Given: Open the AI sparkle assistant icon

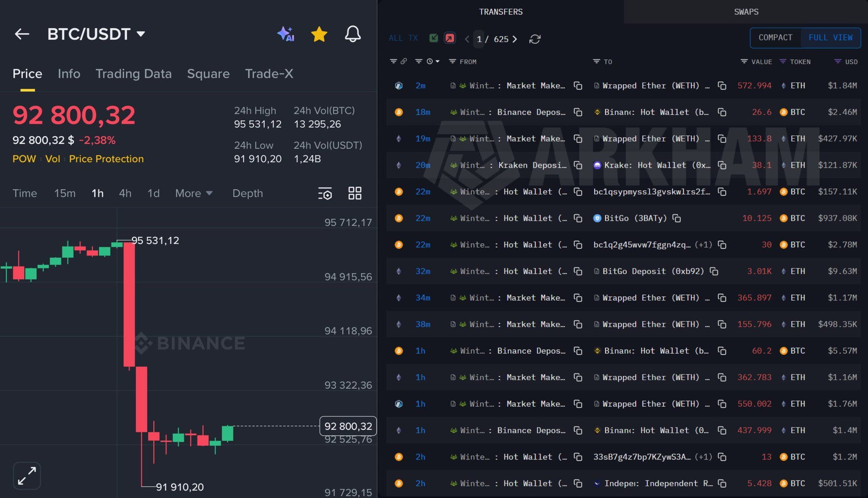Looking at the screenshot, I should coord(286,34).
